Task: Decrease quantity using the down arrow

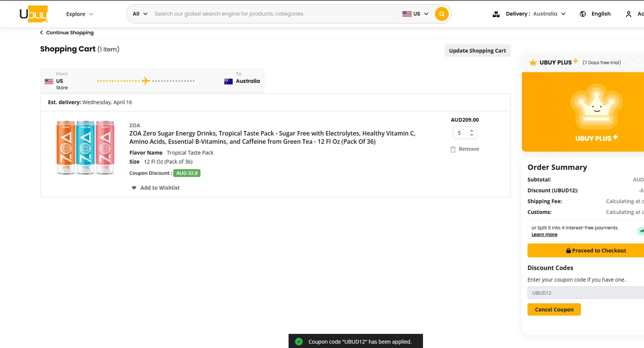Action: coord(471,135)
